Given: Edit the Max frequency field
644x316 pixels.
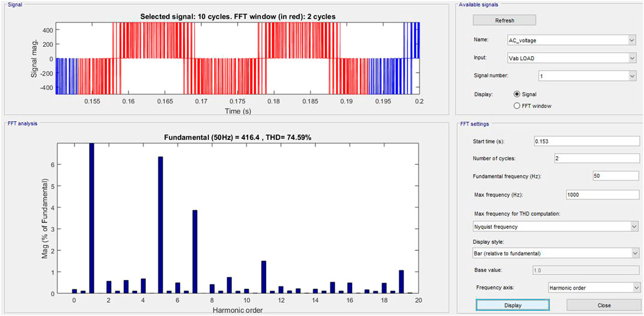Looking at the screenshot, I should tap(603, 195).
